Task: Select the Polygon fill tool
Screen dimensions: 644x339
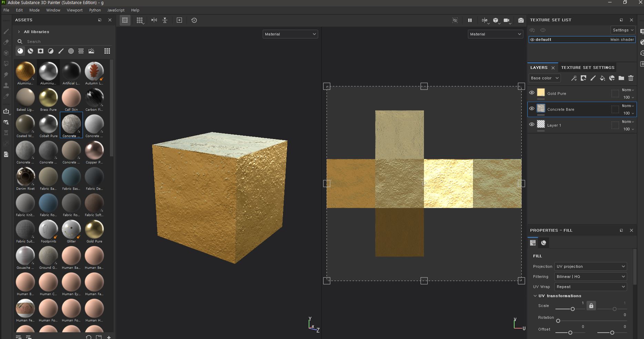Action: point(6,64)
